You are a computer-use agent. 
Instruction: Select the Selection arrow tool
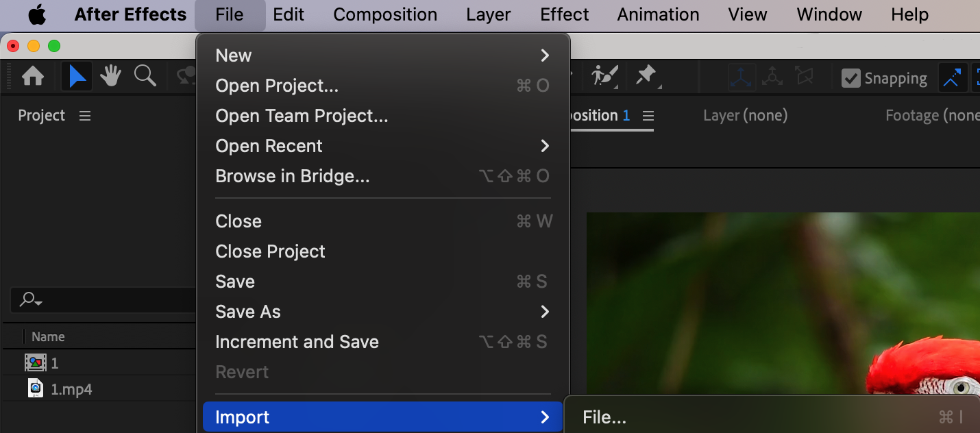[77, 77]
